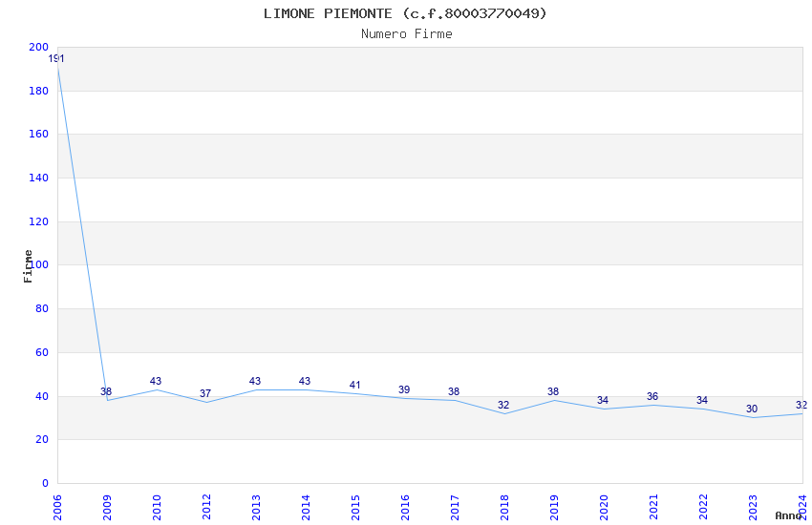This screenshot has height=525, width=812.
Task: Click the 2010 data label 43
Action: [x=156, y=381]
